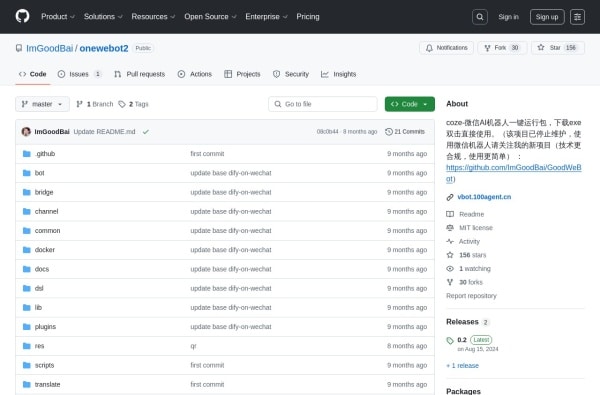The image size is (600, 395).
Task: Click the Notifications bell button
Action: (x=447, y=48)
